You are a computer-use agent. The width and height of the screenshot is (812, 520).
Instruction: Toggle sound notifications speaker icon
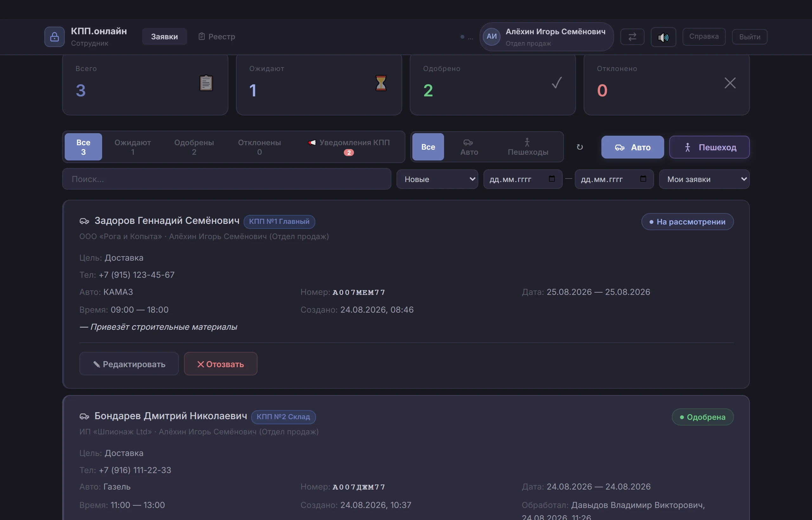click(x=663, y=37)
